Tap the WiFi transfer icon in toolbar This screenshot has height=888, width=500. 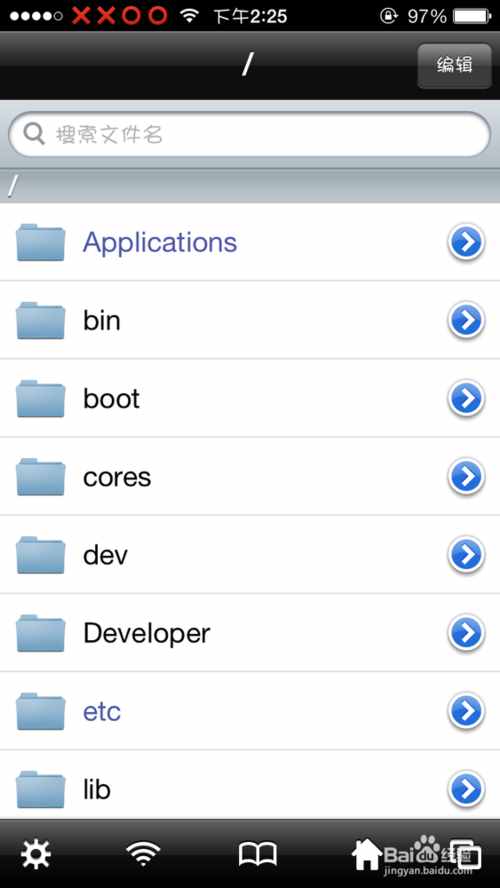point(143,853)
